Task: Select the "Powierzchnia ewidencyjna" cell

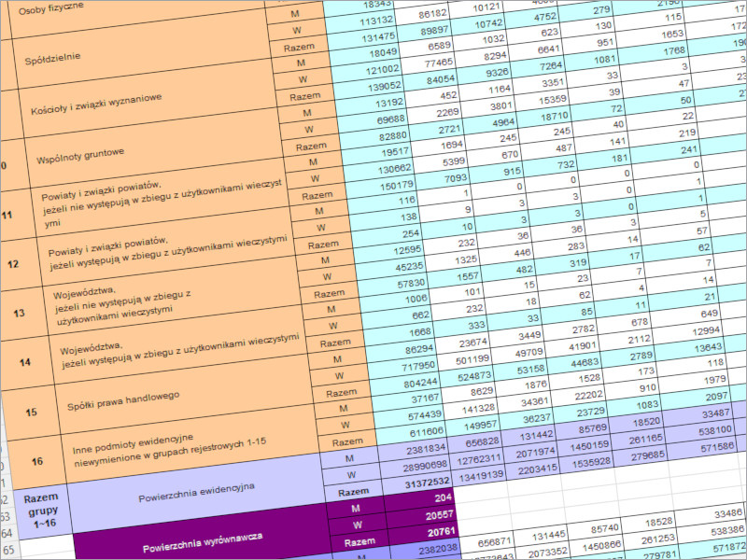Action: [196, 492]
